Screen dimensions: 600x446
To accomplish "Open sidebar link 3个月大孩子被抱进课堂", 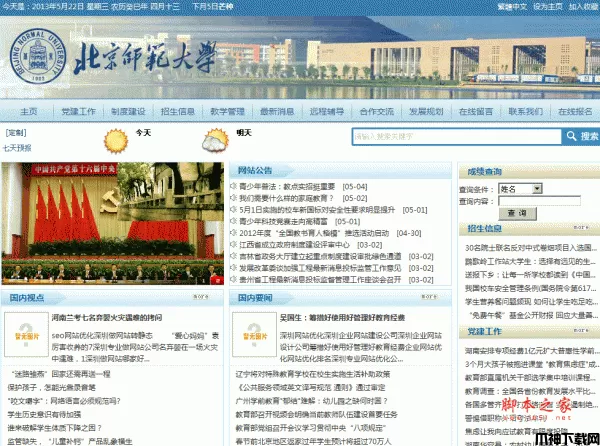I will point(531,364).
